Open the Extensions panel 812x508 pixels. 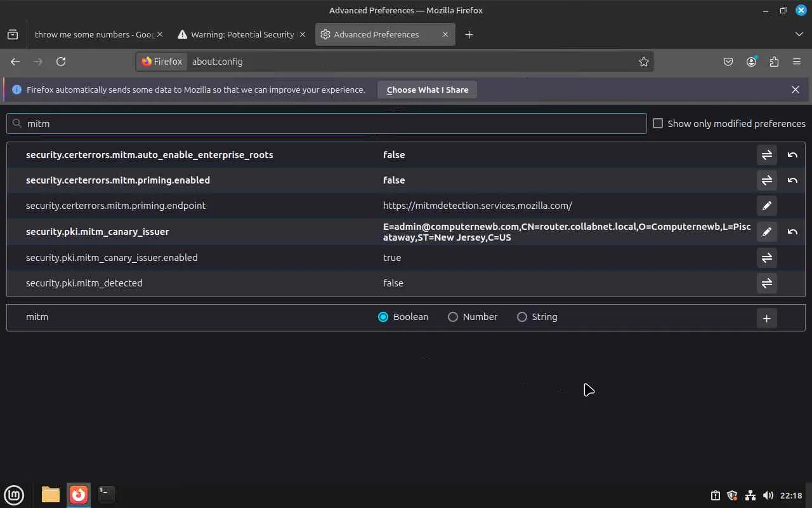(x=774, y=62)
